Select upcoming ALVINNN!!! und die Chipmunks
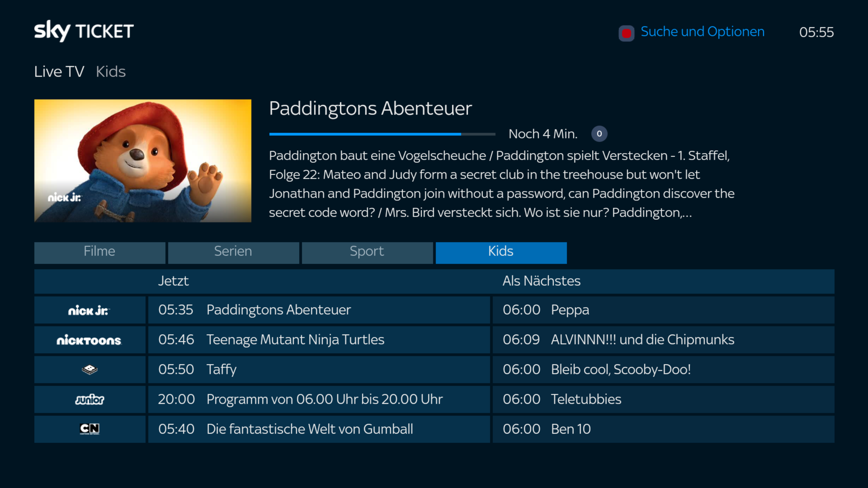868x488 pixels. [x=663, y=340]
